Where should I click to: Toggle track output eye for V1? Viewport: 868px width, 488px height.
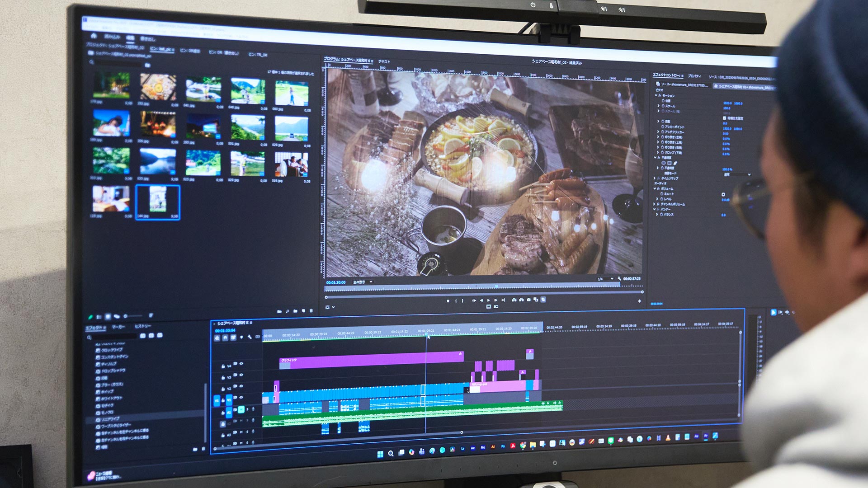241,398
